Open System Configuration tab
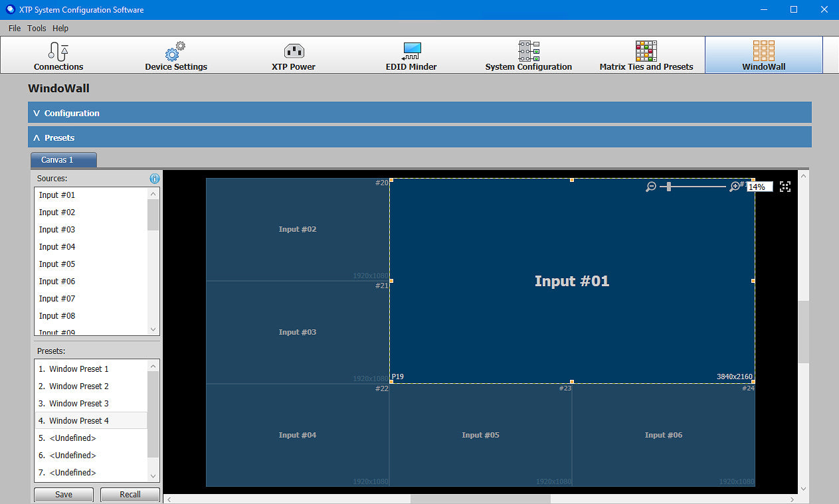This screenshot has height=504, width=839. tap(529, 55)
